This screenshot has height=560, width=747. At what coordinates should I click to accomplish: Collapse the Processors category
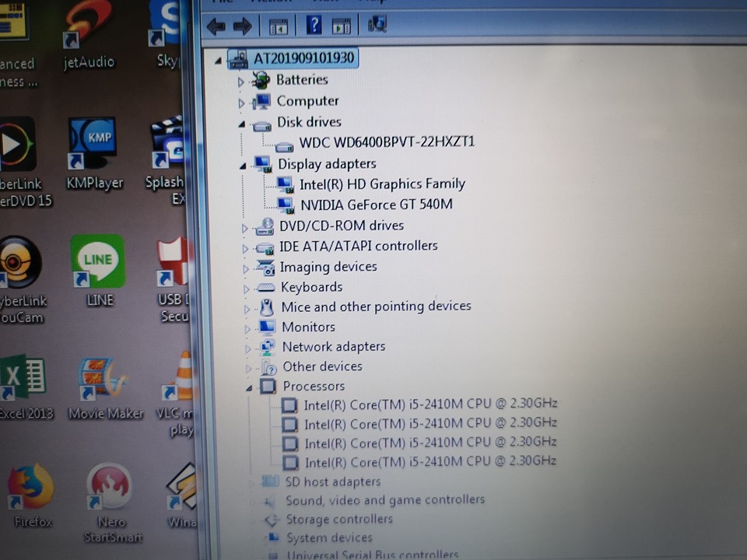coord(249,387)
